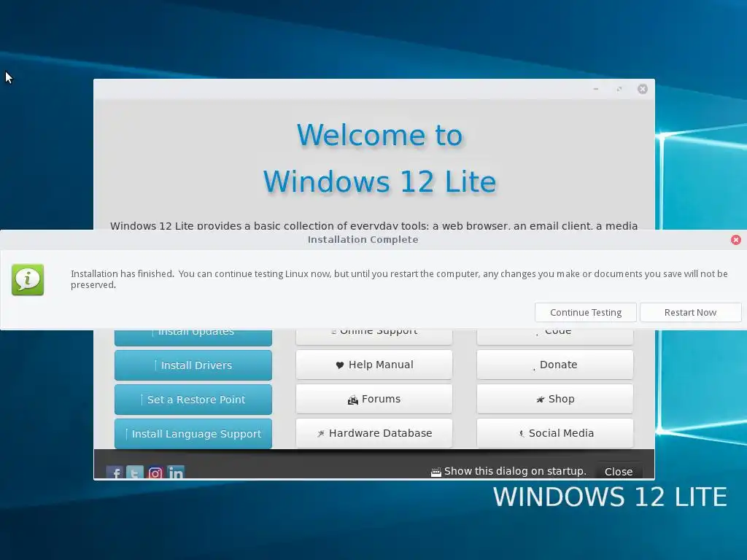The width and height of the screenshot is (747, 560).
Task: Toggle Show this dialog on startup
Action: [x=436, y=472]
